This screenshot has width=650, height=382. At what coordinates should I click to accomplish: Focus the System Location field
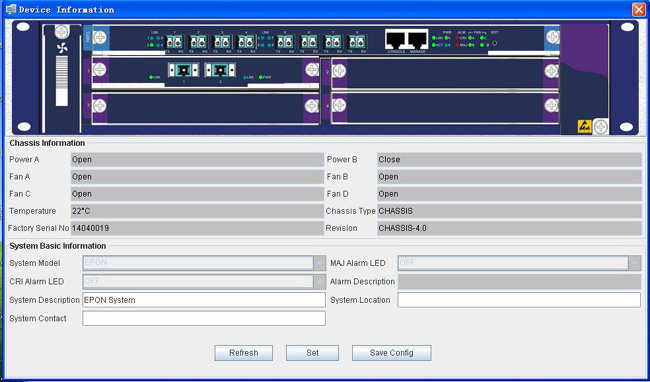point(519,300)
